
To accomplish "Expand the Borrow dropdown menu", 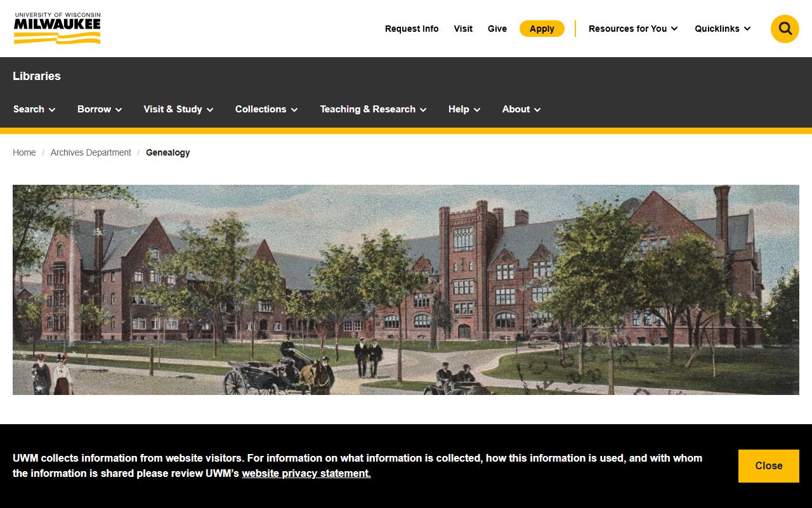I will pos(100,109).
